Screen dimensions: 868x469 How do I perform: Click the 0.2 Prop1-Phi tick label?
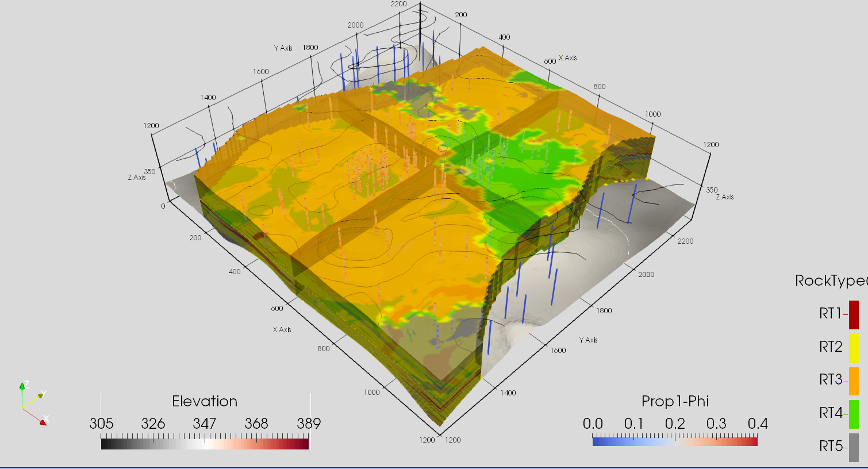pos(675,424)
